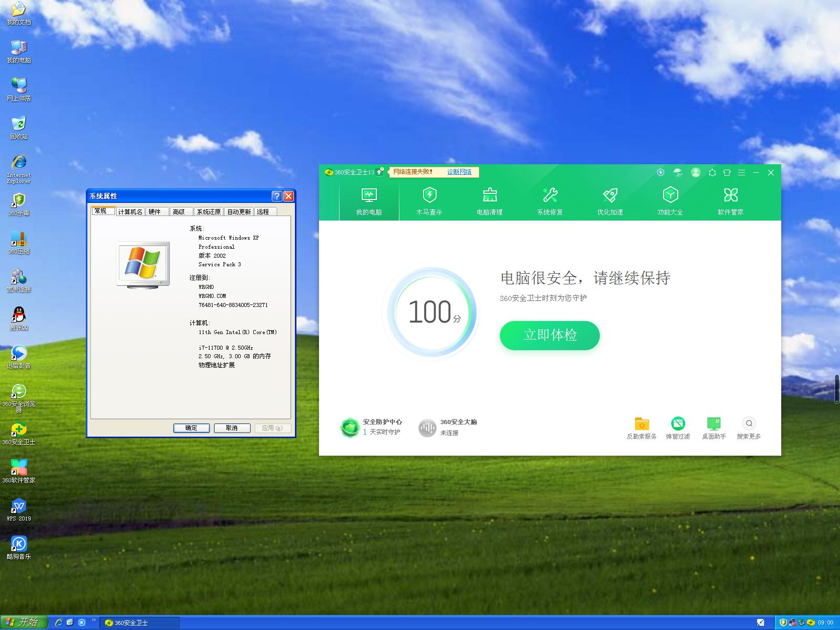Click the 360杀毒 shield tray icon

(x=783, y=622)
